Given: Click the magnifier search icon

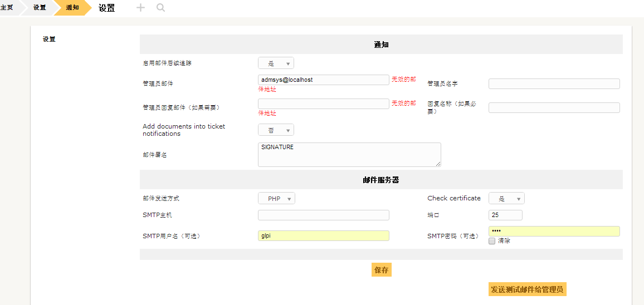Looking at the screenshot, I should tap(160, 8).
